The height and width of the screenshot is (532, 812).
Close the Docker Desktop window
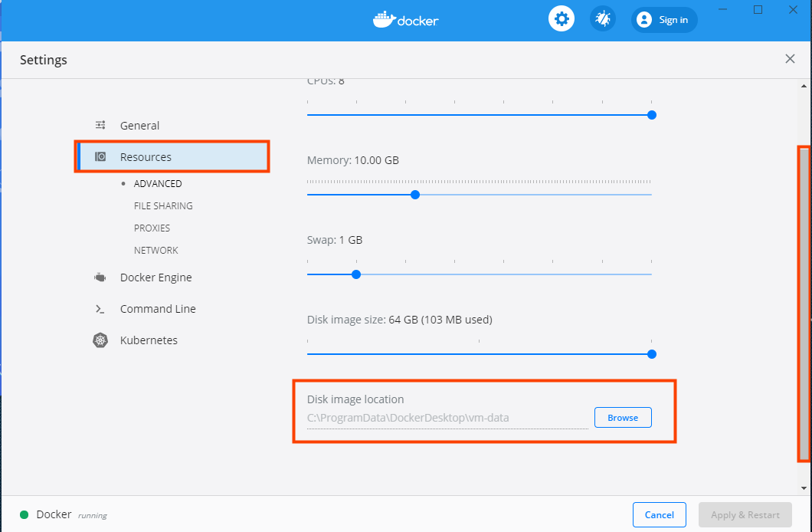(x=793, y=9)
